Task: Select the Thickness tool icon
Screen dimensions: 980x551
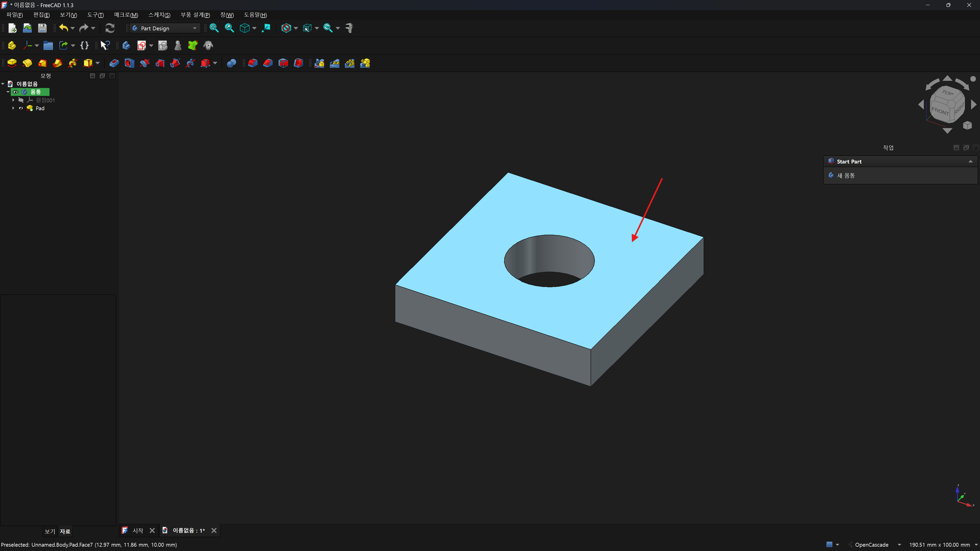Action: tap(298, 63)
